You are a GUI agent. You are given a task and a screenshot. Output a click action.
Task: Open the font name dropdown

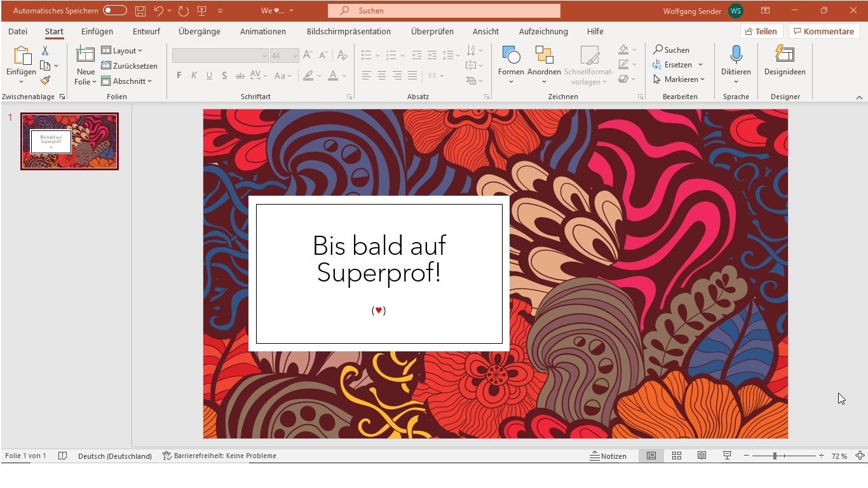click(264, 56)
